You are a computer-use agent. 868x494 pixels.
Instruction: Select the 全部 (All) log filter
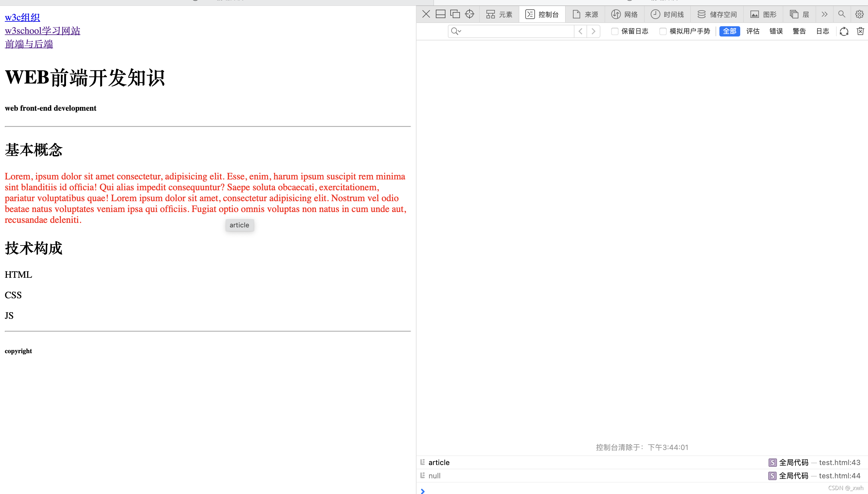click(729, 31)
